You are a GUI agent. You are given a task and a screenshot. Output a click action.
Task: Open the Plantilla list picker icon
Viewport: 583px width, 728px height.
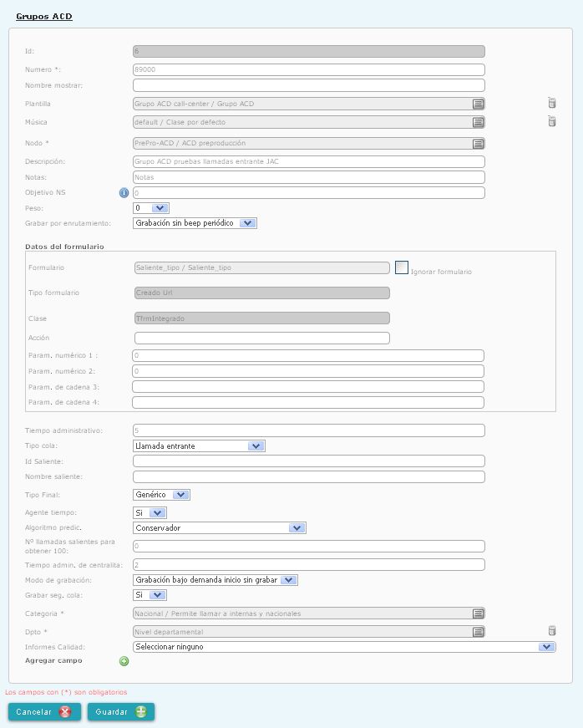click(x=479, y=104)
